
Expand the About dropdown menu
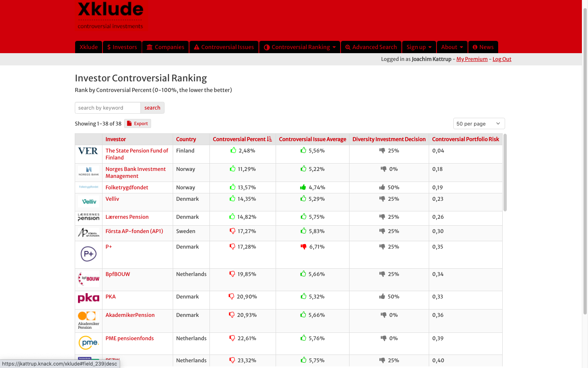[x=452, y=47]
